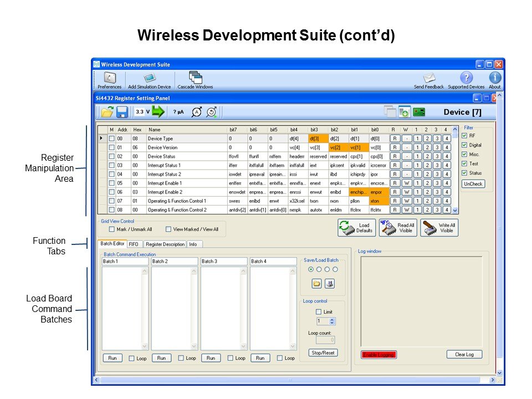The width and height of the screenshot is (532, 399).
Task: Uncheck the RF filter checkbox
Action: coord(464,136)
